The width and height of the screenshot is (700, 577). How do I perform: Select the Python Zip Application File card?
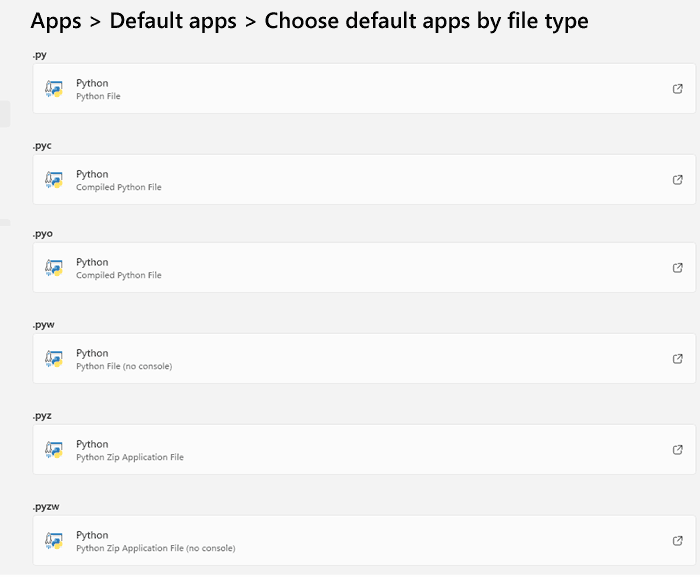[x=364, y=449]
